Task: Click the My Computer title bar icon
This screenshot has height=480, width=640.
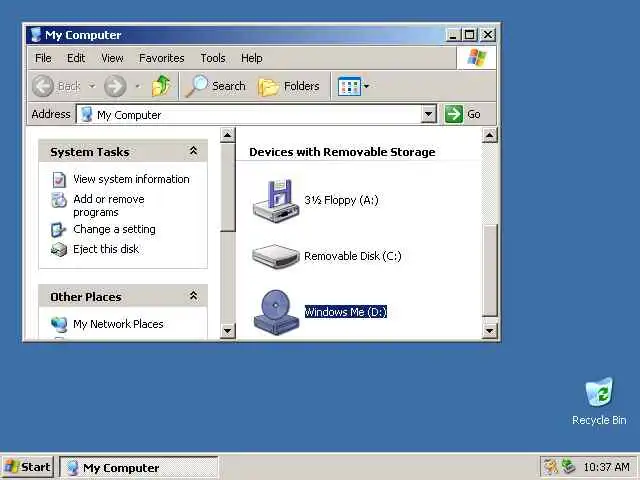Action: coord(36,35)
